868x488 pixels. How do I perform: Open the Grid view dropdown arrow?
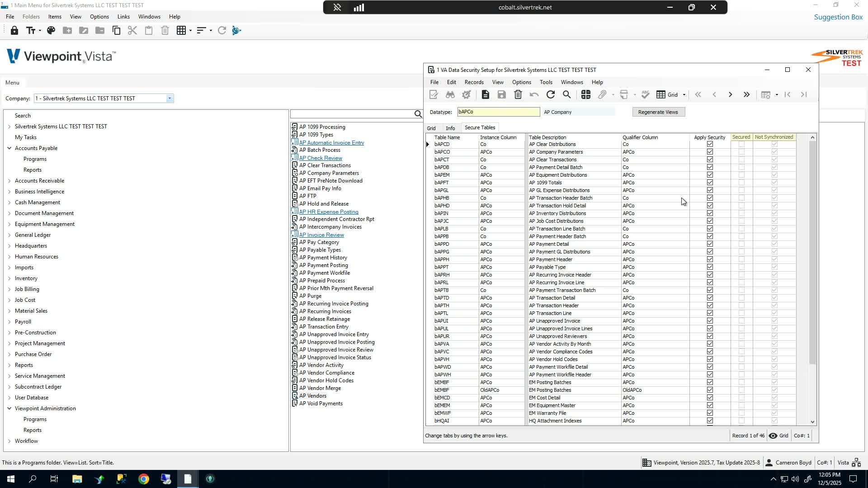pyautogui.click(x=684, y=94)
